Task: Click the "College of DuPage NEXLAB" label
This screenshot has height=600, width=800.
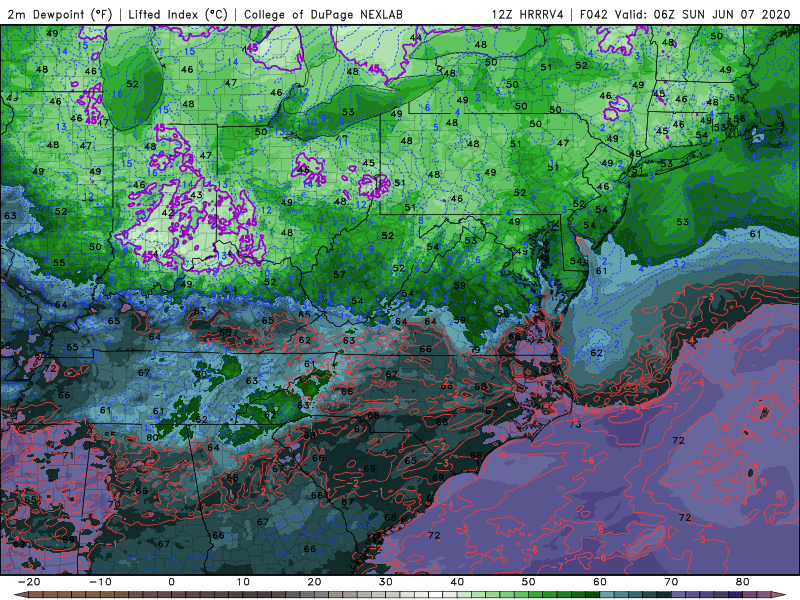Action: pyautogui.click(x=323, y=14)
